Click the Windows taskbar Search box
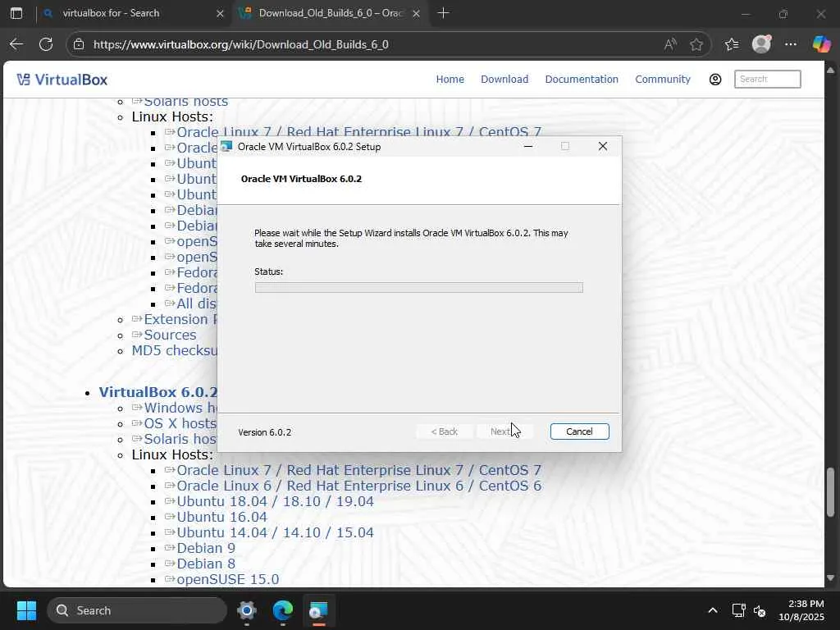Viewport: 840px width, 630px height. [137, 610]
